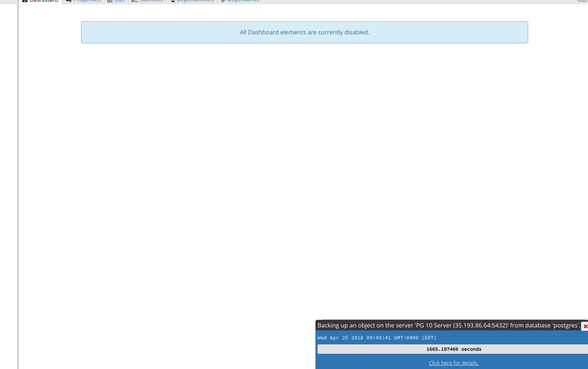Switch to the Properties tab

coord(86,1)
